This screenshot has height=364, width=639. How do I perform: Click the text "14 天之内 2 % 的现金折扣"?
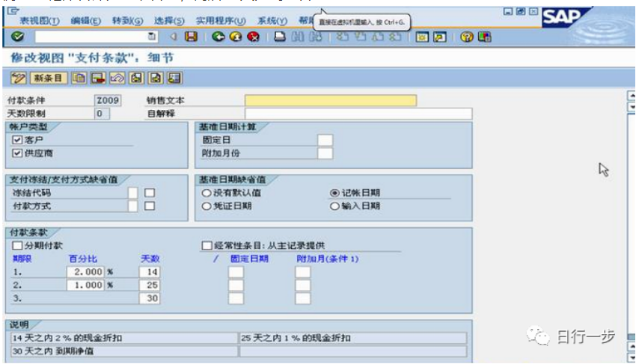(67, 338)
